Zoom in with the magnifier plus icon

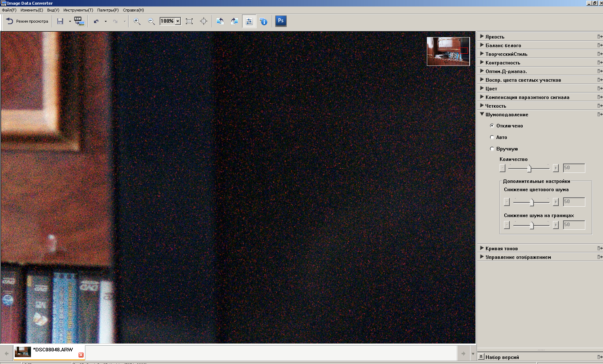point(137,22)
